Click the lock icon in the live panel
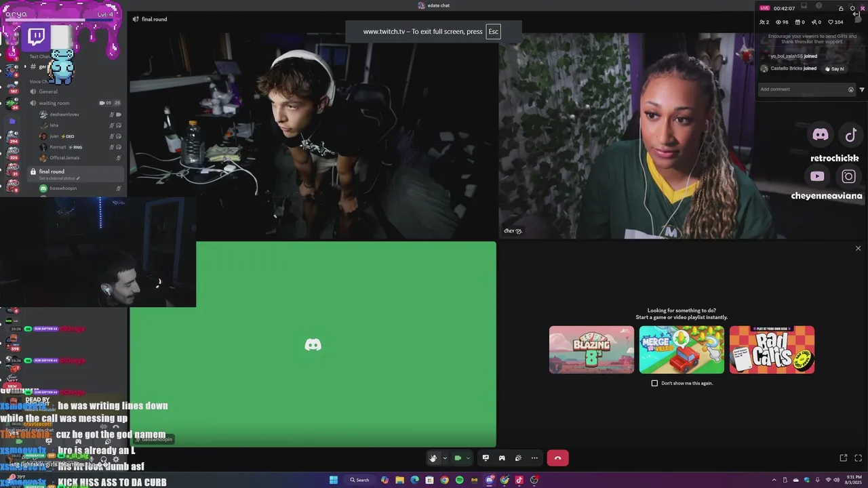The width and height of the screenshot is (868, 488). pyautogui.click(x=841, y=9)
